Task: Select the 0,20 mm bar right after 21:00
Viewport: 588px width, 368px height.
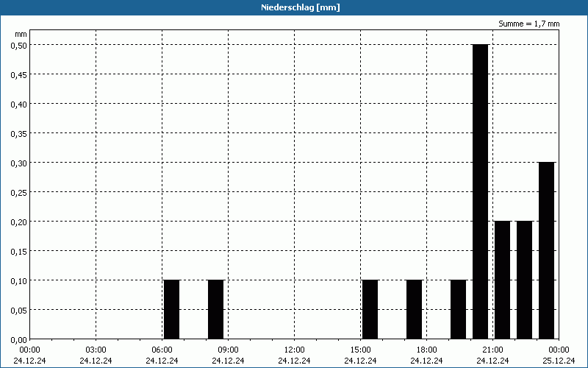Action: click(x=503, y=280)
